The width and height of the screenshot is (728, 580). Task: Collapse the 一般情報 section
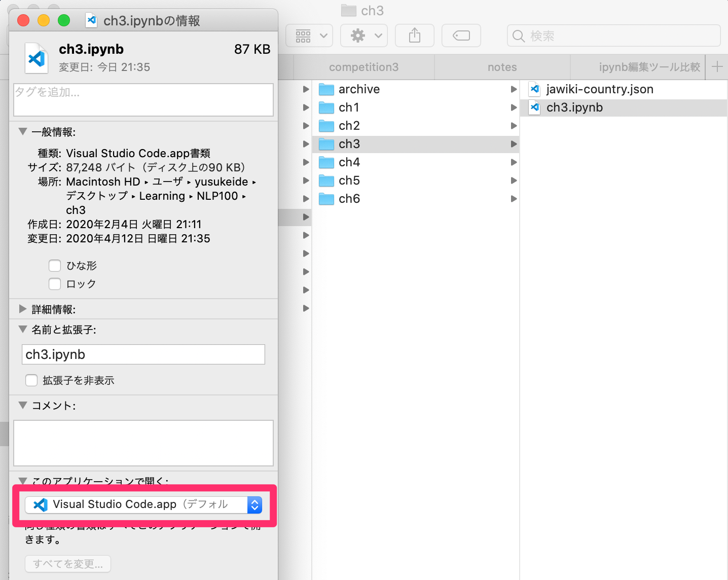tap(22, 131)
